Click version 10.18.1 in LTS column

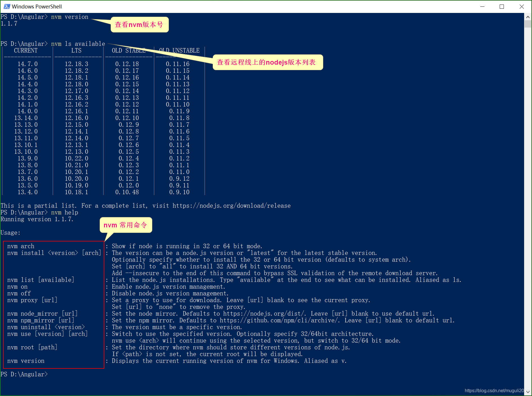pos(76,192)
